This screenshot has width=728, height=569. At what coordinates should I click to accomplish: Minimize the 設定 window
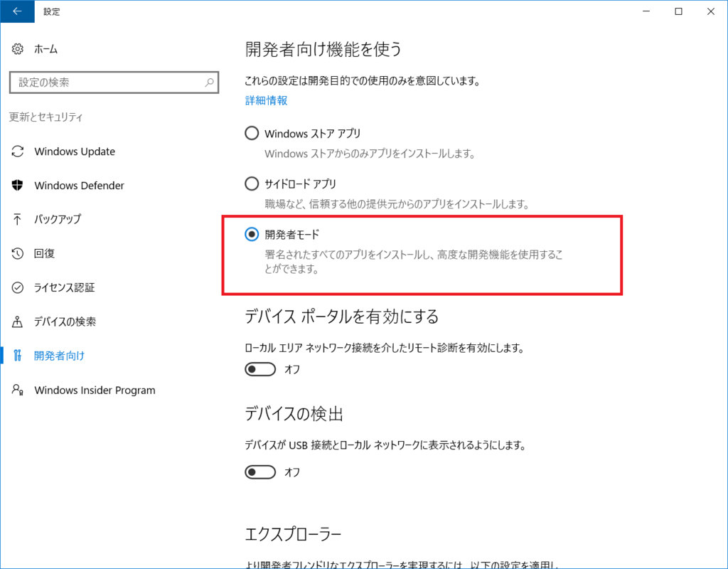click(646, 11)
